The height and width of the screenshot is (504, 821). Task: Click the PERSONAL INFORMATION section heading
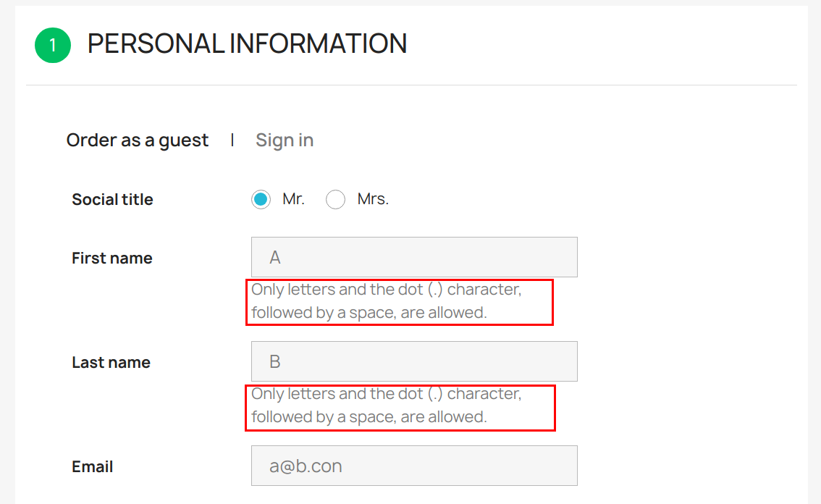[x=247, y=44]
